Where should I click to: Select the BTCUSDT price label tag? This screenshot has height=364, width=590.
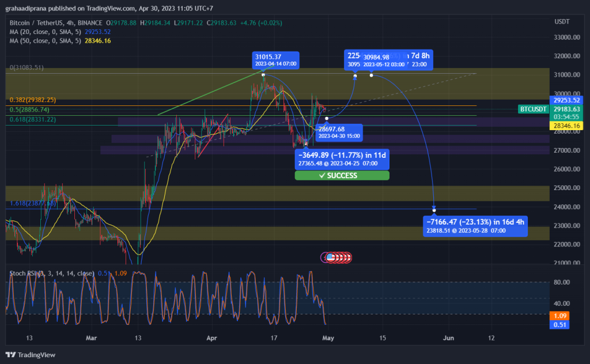pos(533,109)
